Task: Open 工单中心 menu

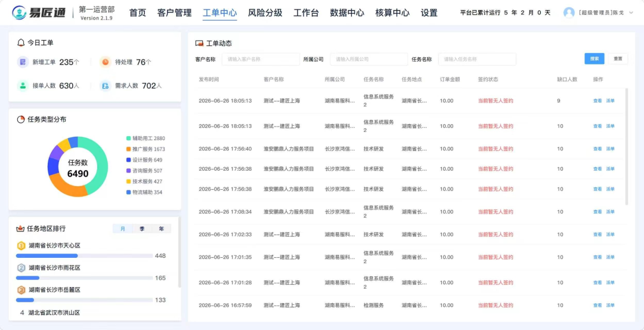Action: click(x=219, y=13)
